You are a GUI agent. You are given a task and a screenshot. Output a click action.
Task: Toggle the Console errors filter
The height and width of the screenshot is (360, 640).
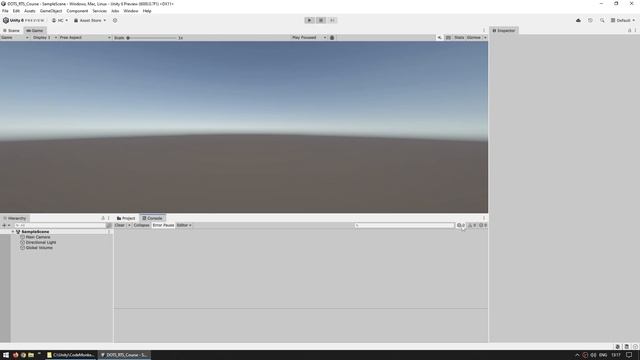(483, 225)
